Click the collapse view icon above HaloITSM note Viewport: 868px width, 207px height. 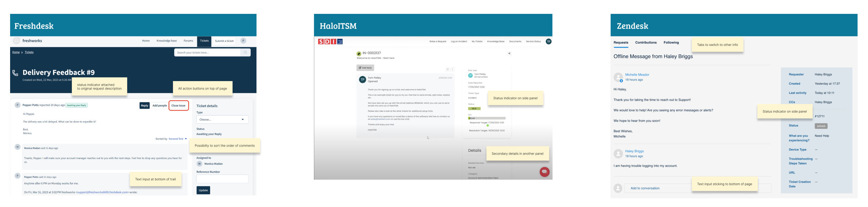[x=447, y=69]
